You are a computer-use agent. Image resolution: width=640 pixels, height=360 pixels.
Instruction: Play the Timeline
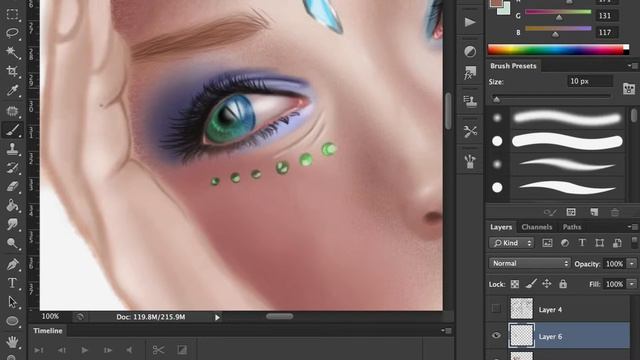point(84,350)
